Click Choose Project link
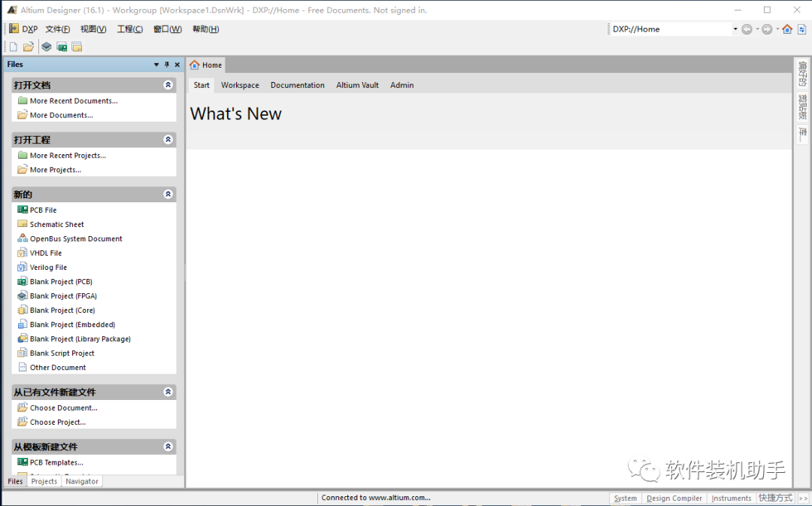The height and width of the screenshot is (506, 812). [58, 422]
